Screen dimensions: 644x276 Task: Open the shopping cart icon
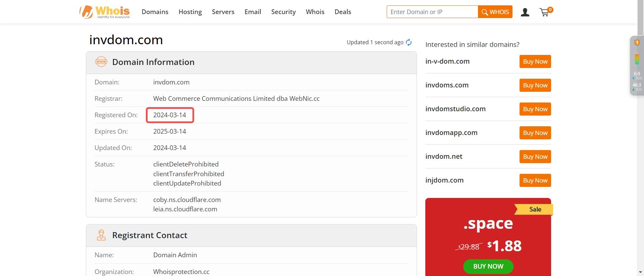coord(546,12)
